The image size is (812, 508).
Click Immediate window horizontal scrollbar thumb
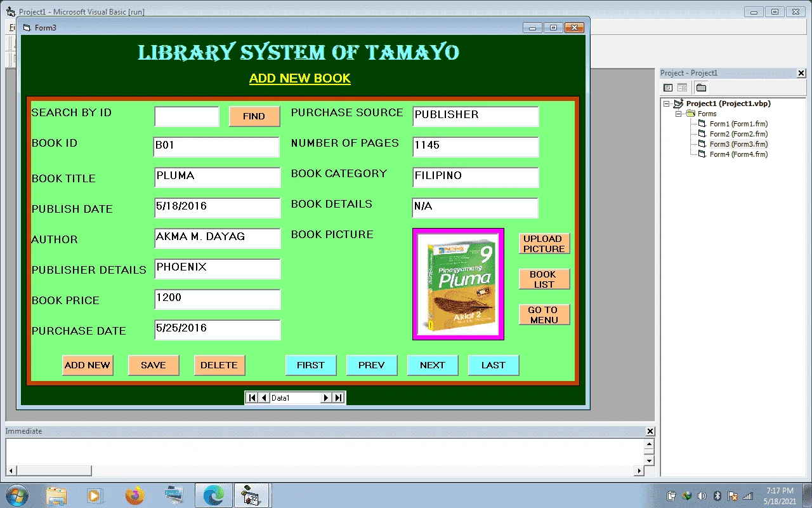pos(54,471)
